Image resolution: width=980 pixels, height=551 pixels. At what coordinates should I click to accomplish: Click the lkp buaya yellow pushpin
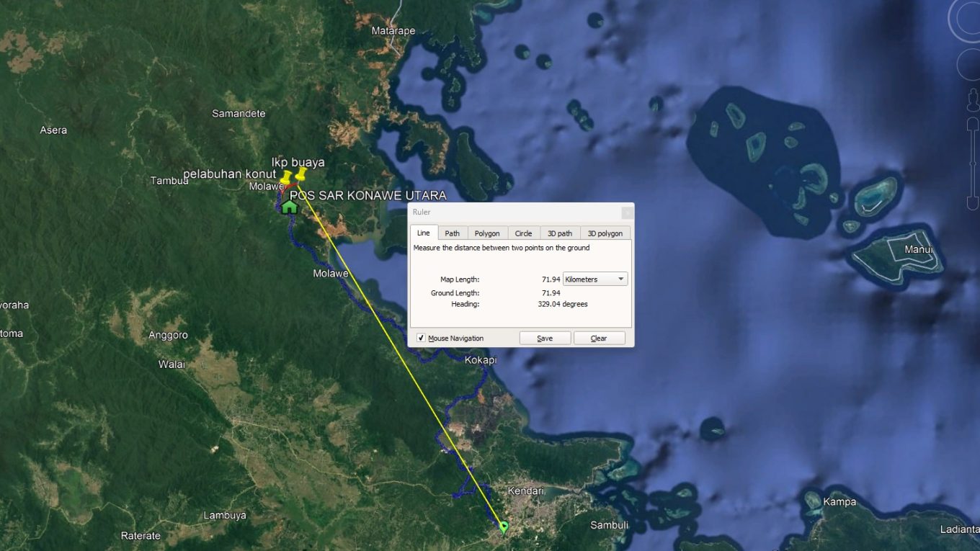pyautogui.click(x=300, y=174)
